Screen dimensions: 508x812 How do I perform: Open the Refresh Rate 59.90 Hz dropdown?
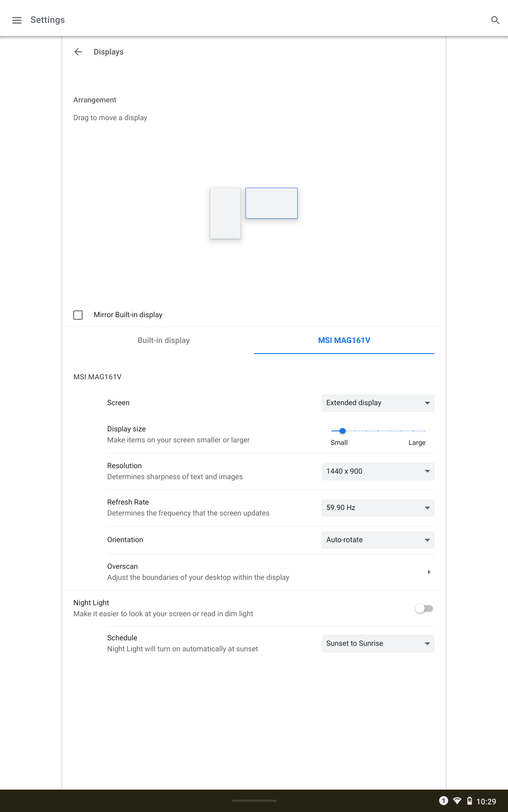(378, 508)
